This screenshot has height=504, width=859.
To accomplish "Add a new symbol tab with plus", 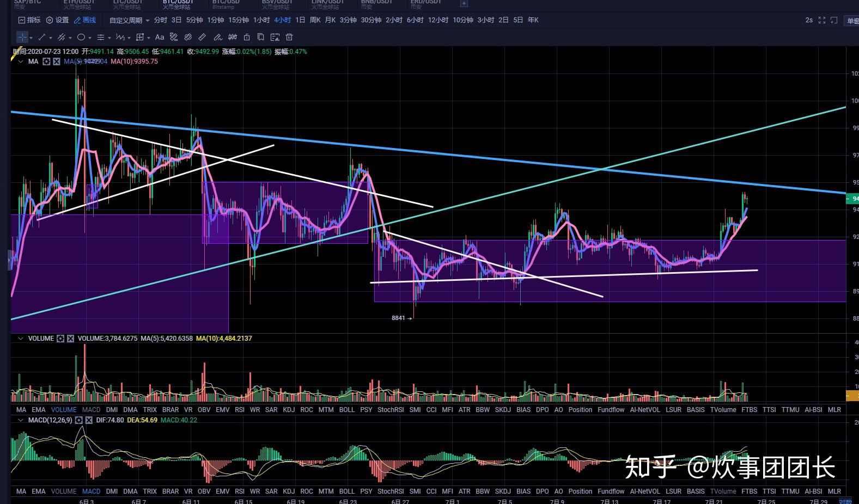I will click(x=464, y=3).
